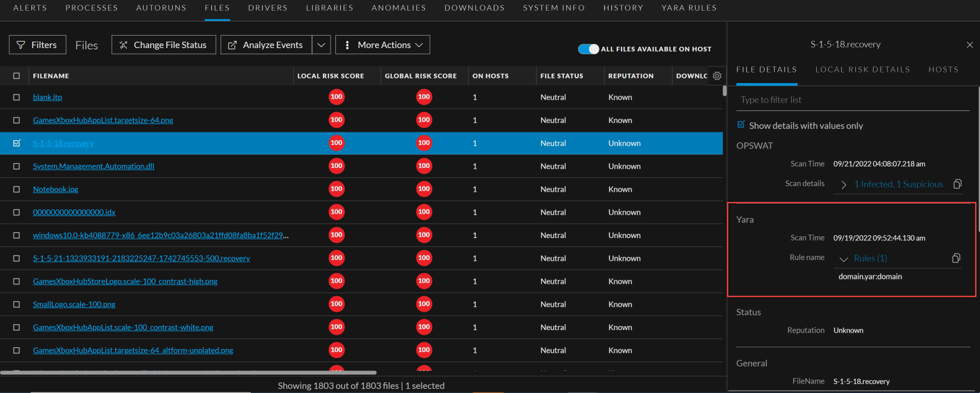
Task: Click global risk score badge for SmallLogo.scale-100.png
Action: 424,304
